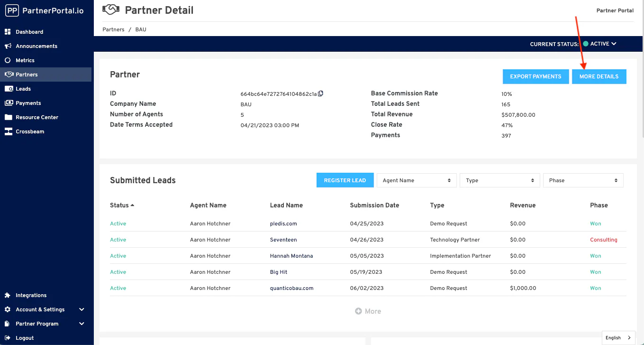Click the Consulting phase in Seventeen row
644x345 pixels.
tap(604, 240)
